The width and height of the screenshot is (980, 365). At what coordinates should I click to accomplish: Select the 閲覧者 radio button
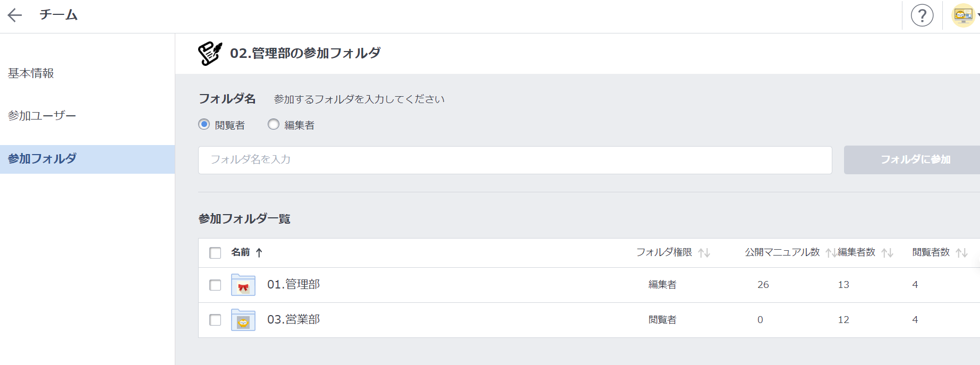(204, 124)
